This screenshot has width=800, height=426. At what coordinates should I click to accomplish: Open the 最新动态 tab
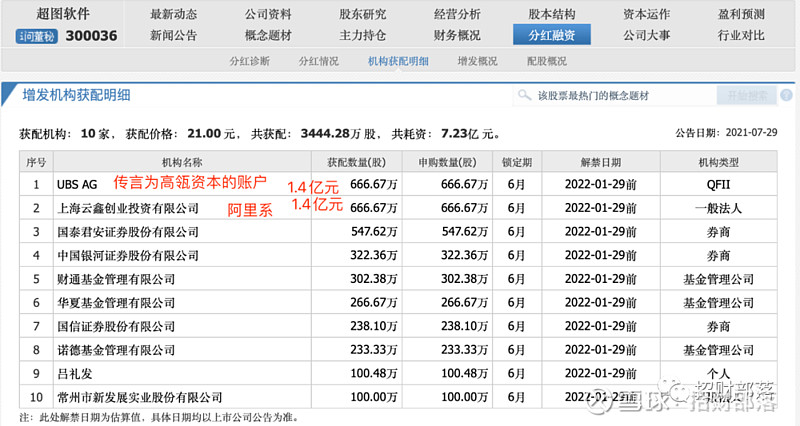click(x=174, y=14)
